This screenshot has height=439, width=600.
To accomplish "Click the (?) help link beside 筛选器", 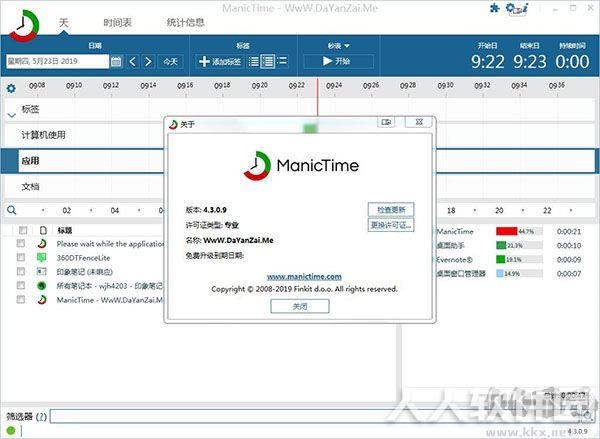I will [x=41, y=416].
